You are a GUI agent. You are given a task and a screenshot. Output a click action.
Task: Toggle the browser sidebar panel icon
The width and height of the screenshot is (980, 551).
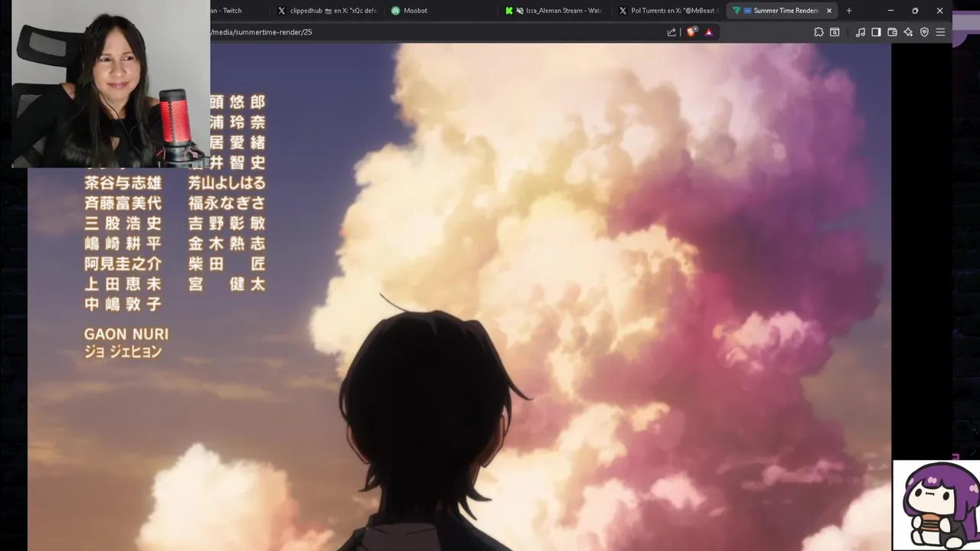(876, 32)
